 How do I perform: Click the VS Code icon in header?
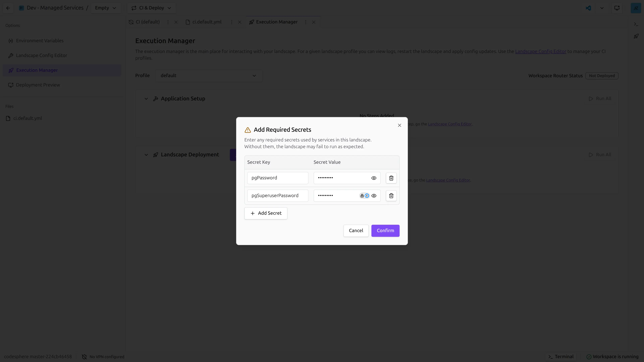point(588,8)
